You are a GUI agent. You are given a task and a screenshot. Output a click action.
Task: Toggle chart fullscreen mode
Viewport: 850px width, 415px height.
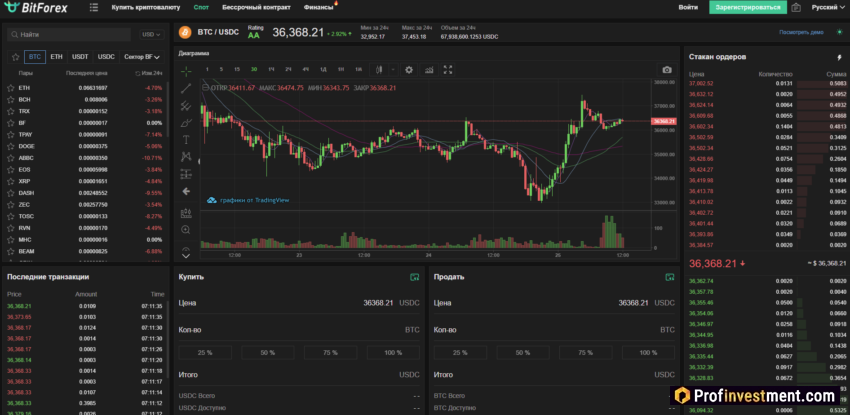click(448, 69)
